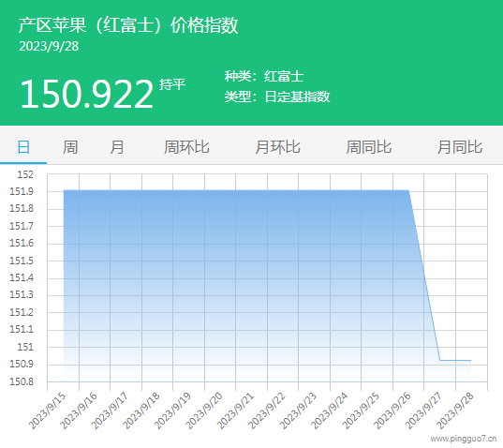Click the www.pingguo7.cn watermark link
This screenshot has height=448, width=503.
tap(464, 439)
